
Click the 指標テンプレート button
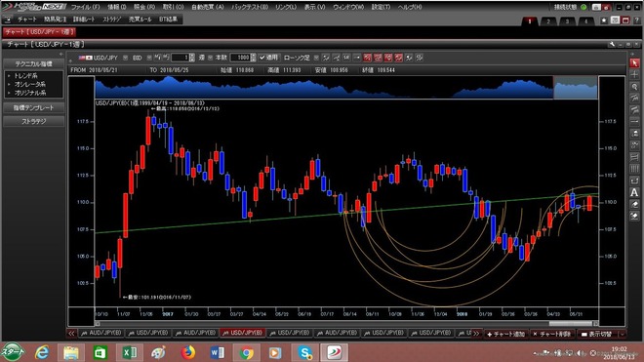coord(34,107)
